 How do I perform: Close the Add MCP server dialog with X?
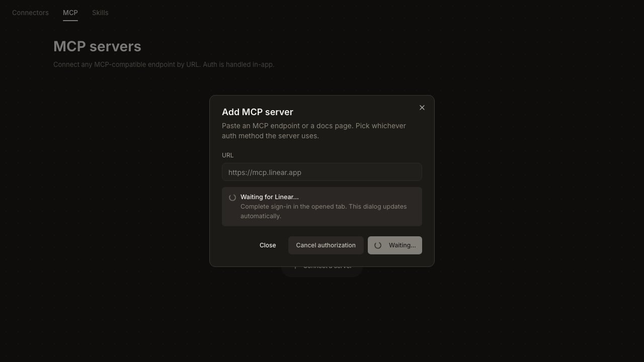pos(422,108)
